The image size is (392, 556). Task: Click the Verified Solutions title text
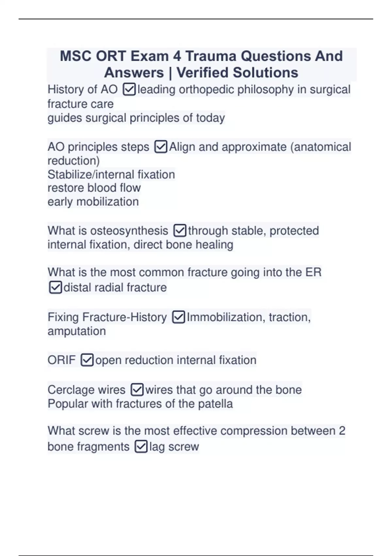(237, 73)
